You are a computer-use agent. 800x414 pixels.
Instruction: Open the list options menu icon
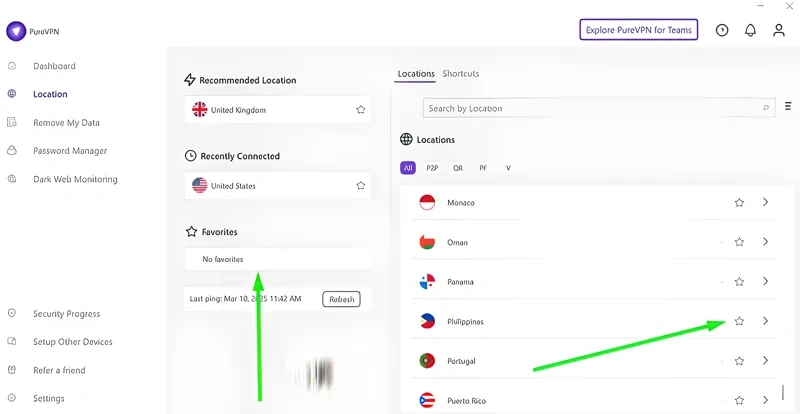click(788, 106)
